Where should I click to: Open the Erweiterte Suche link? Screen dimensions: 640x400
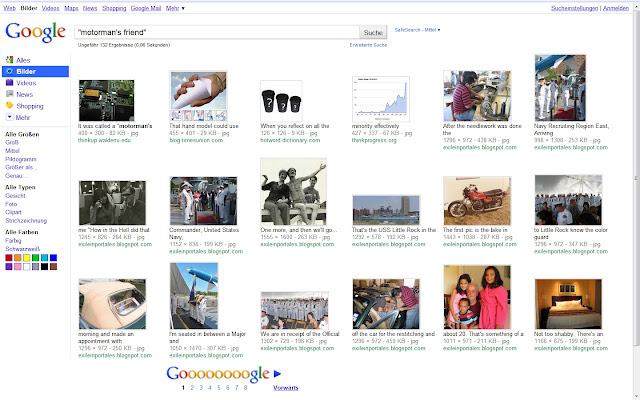[x=368, y=45]
